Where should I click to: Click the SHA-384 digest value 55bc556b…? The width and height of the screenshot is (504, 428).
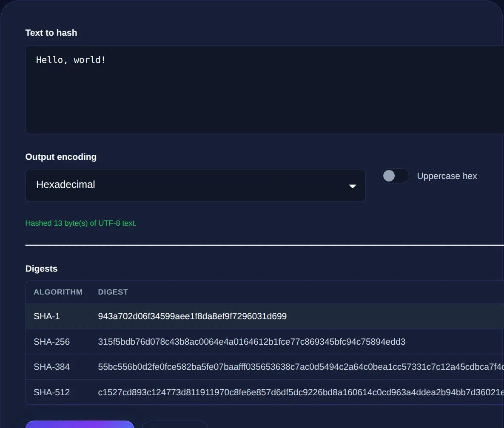[301, 367]
